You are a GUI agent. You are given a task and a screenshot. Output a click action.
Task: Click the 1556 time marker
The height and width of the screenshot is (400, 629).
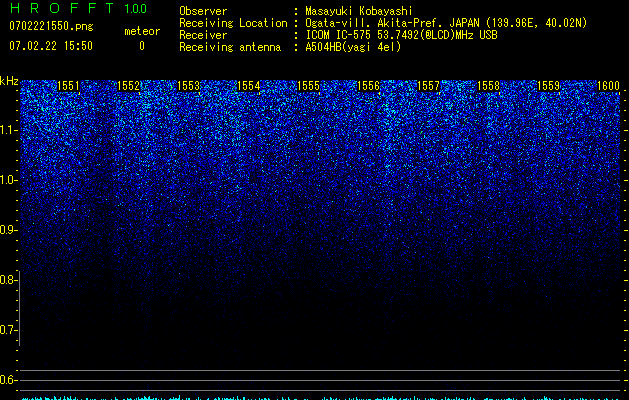[x=368, y=86]
